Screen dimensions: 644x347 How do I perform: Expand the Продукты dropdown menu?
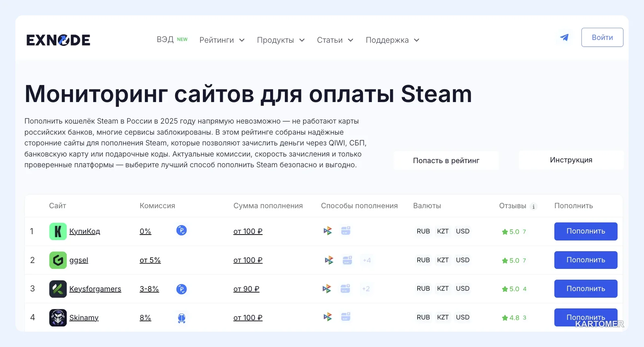pos(281,40)
